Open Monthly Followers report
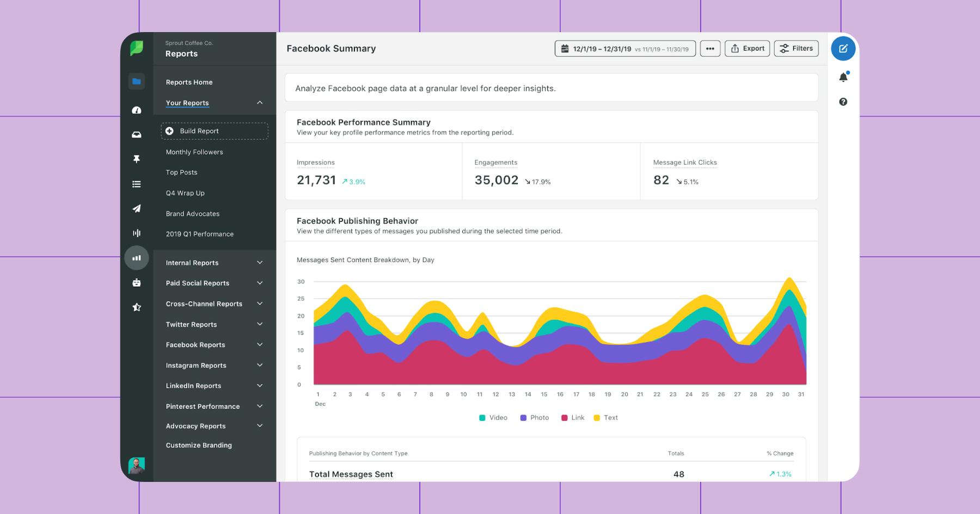980x514 pixels. [x=194, y=152]
